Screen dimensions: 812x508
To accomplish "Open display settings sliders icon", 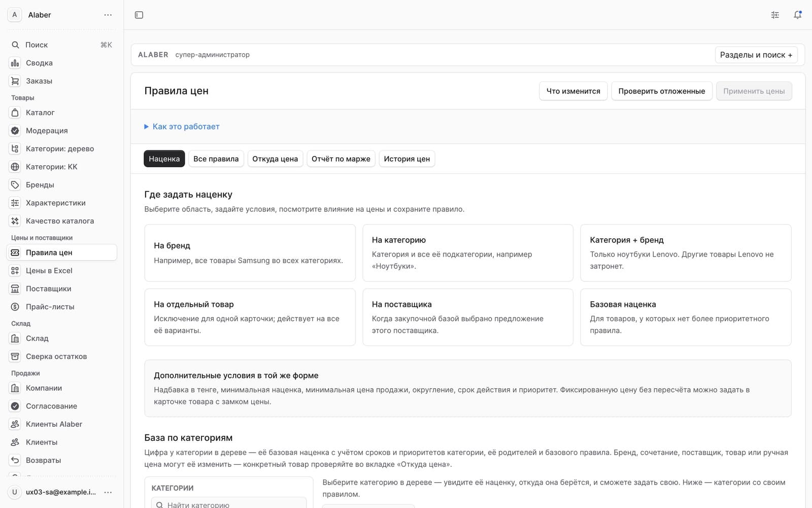I will (775, 15).
